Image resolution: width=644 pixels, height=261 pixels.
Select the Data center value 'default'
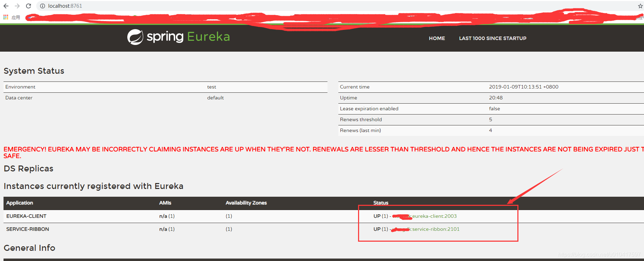click(215, 98)
